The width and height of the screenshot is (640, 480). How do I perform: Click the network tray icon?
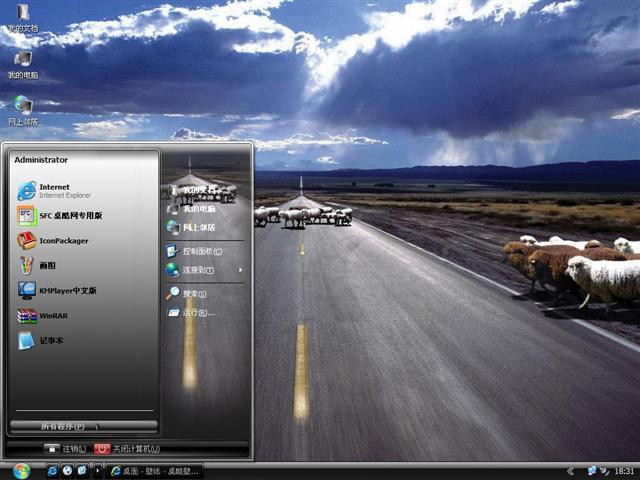[591, 471]
